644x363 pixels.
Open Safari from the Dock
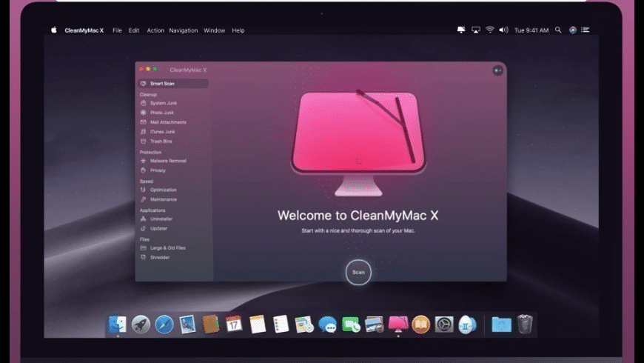[164, 324]
